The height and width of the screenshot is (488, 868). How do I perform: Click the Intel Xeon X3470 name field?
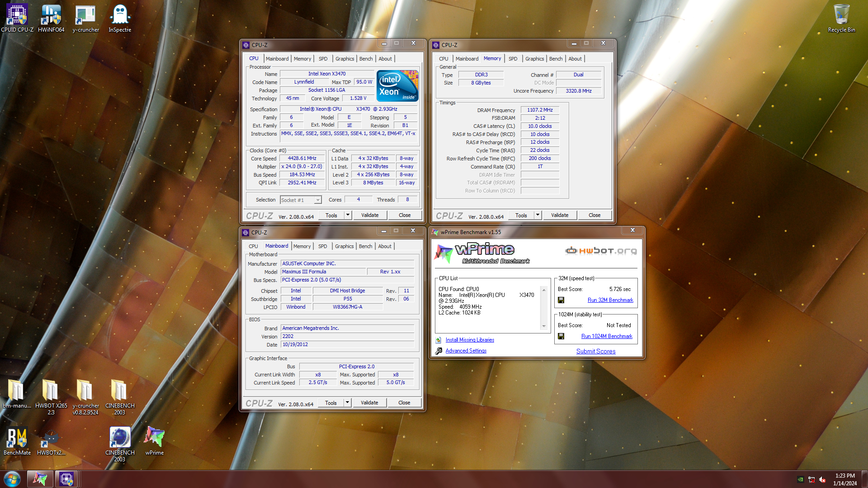click(327, 74)
